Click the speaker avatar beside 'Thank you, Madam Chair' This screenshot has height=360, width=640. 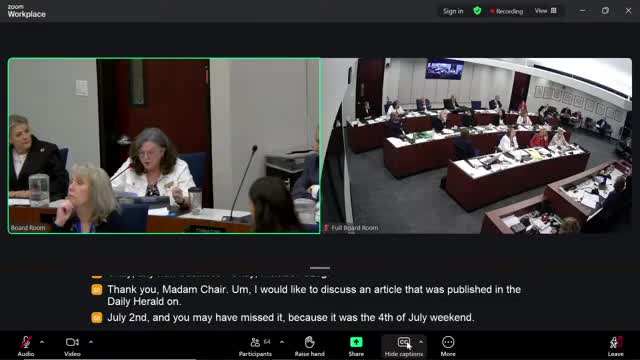click(x=97, y=290)
